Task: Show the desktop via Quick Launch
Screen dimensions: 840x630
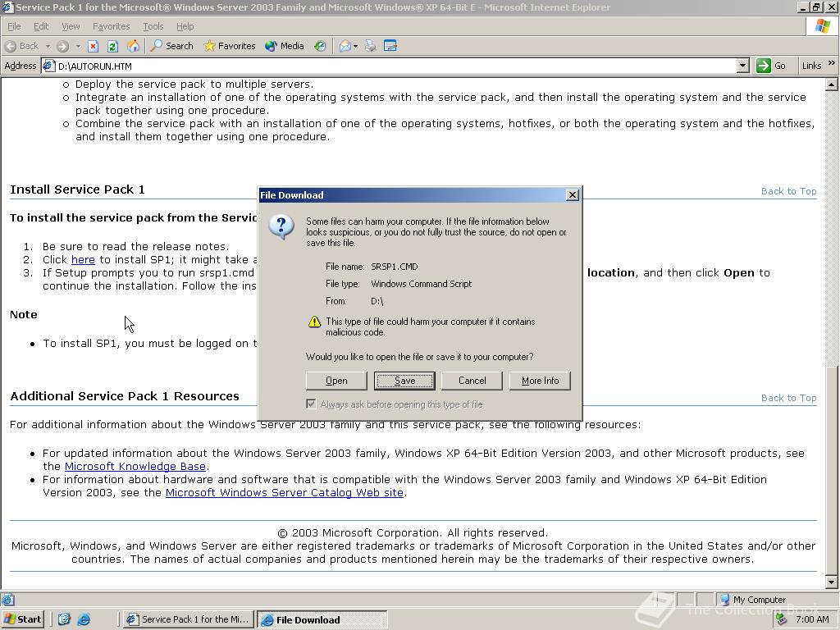Action: coord(64,619)
